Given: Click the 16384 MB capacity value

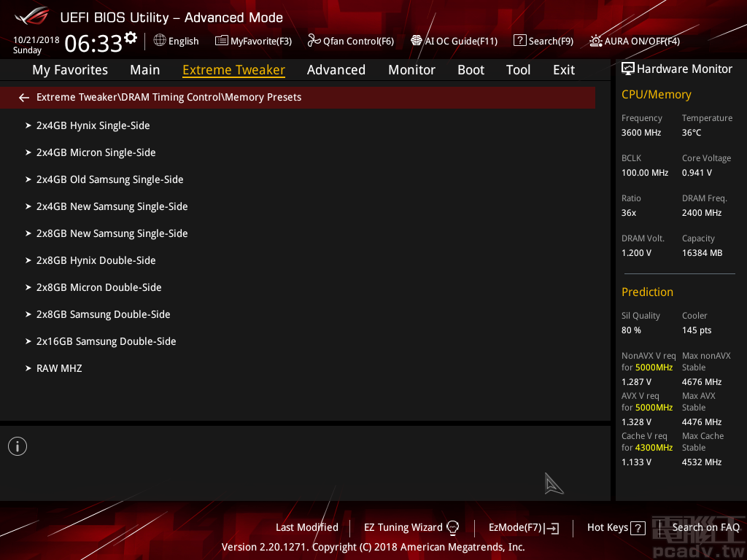Looking at the screenshot, I should coord(702,253).
